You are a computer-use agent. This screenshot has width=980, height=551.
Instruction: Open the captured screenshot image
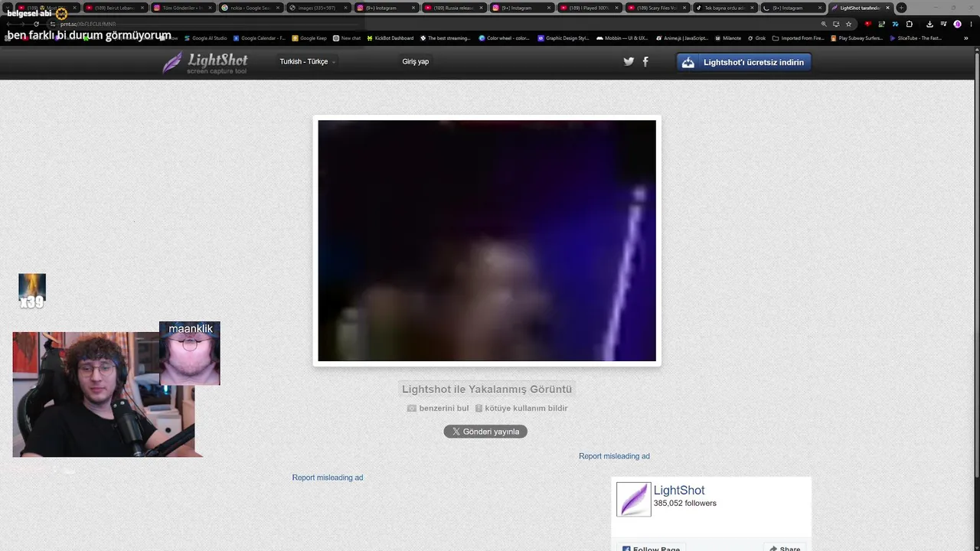coord(487,240)
